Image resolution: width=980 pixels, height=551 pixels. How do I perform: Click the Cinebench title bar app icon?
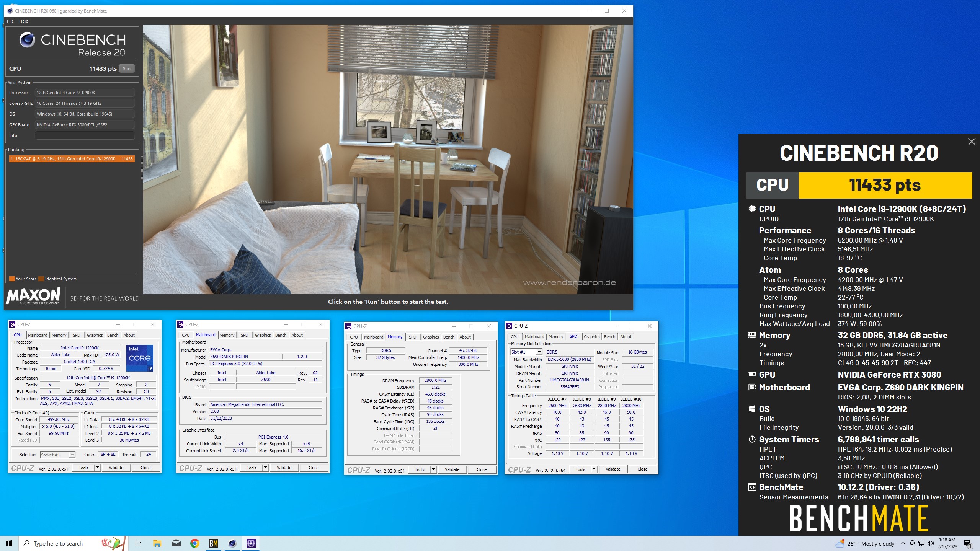tap(10, 11)
